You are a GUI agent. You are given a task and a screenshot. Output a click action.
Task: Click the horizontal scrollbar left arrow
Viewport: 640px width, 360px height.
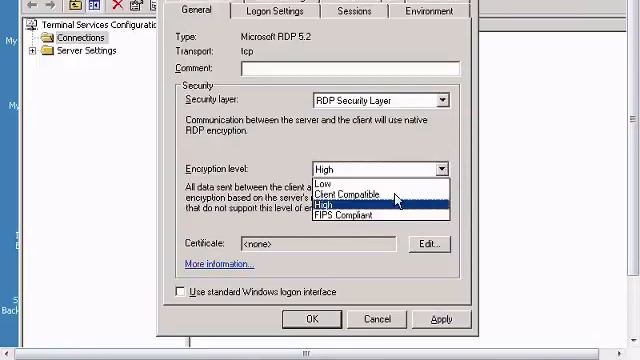click(x=6, y=353)
